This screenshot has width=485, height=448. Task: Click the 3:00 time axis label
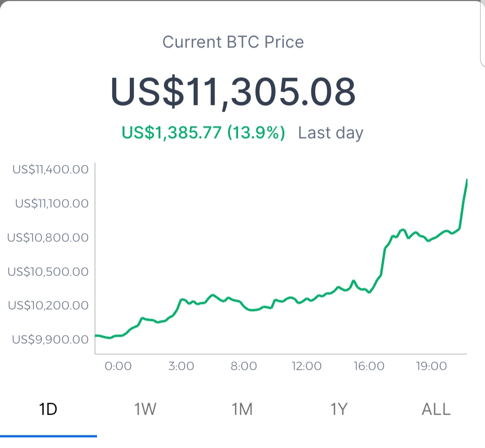(181, 366)
